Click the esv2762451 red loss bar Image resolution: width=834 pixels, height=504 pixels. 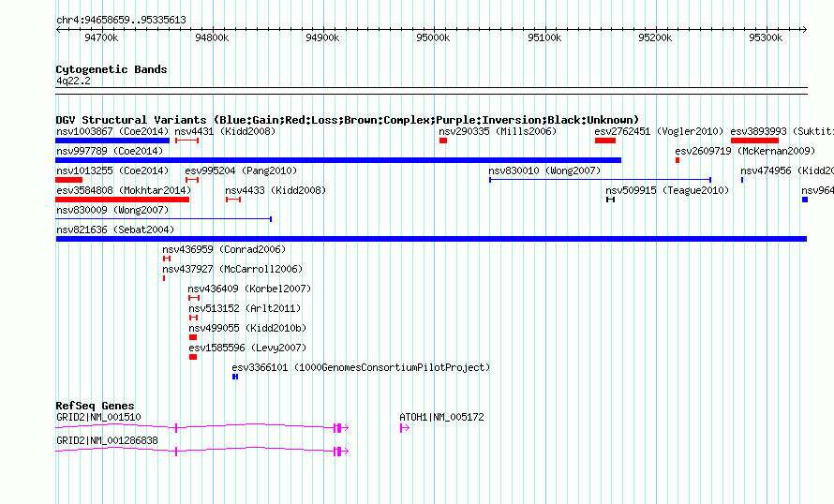pos(605,141)
